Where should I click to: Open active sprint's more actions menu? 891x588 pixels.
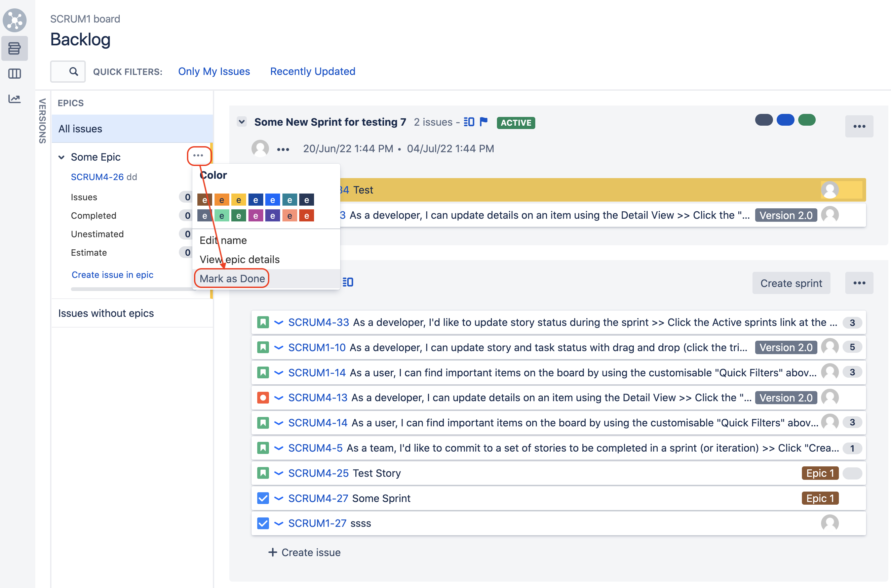click(x=859, y=126)
